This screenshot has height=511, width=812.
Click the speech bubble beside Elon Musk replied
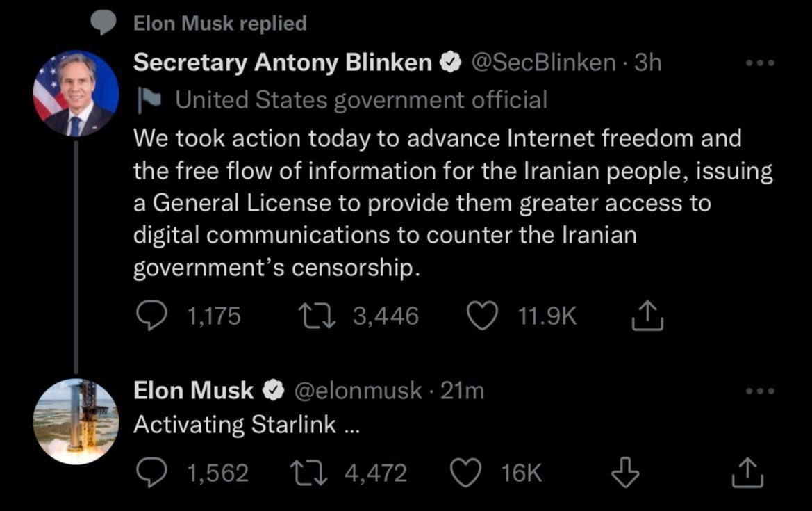pos(104,24)
